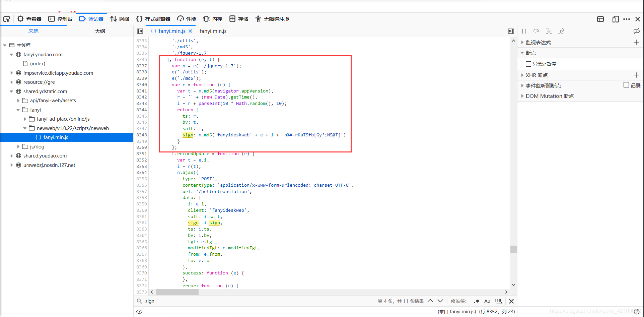
Task: Select fanyi.min.js in the source tree
Action: [x=67, y=137]
